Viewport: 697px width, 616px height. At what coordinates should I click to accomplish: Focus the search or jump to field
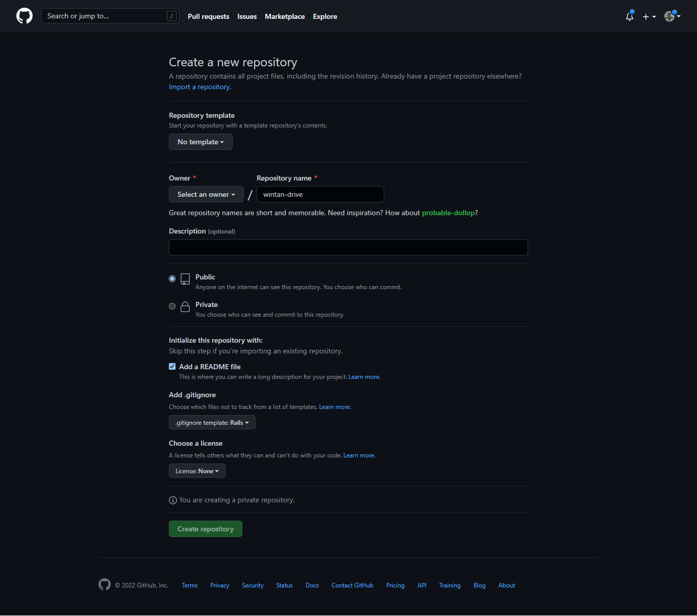[x=110, y=16]
